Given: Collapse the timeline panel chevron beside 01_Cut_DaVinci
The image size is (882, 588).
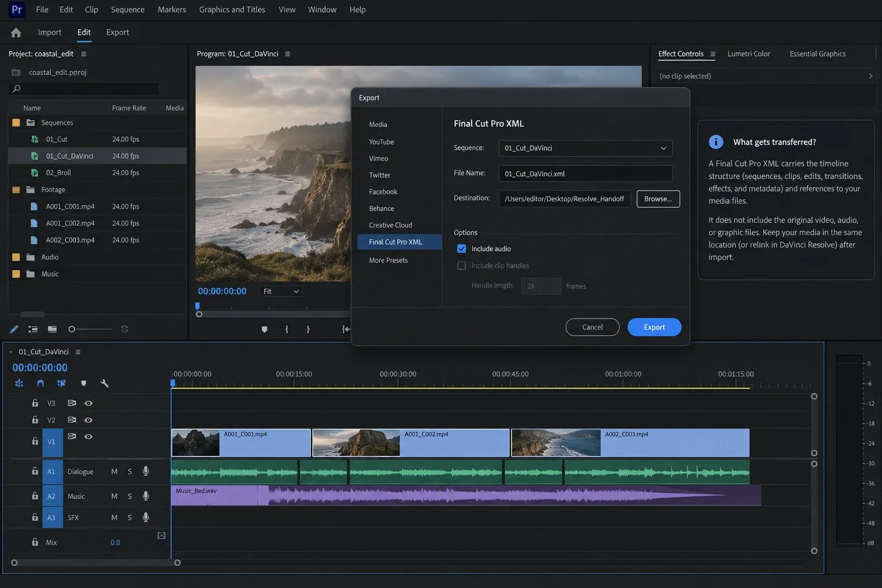Looking at the screenshot, I should pos(11,352).
